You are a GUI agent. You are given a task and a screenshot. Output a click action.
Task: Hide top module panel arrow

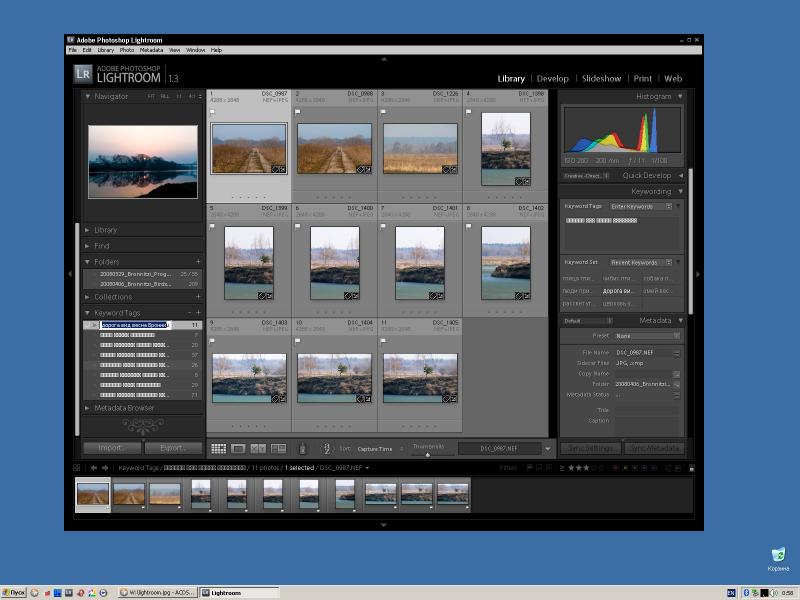pos(384,59)
